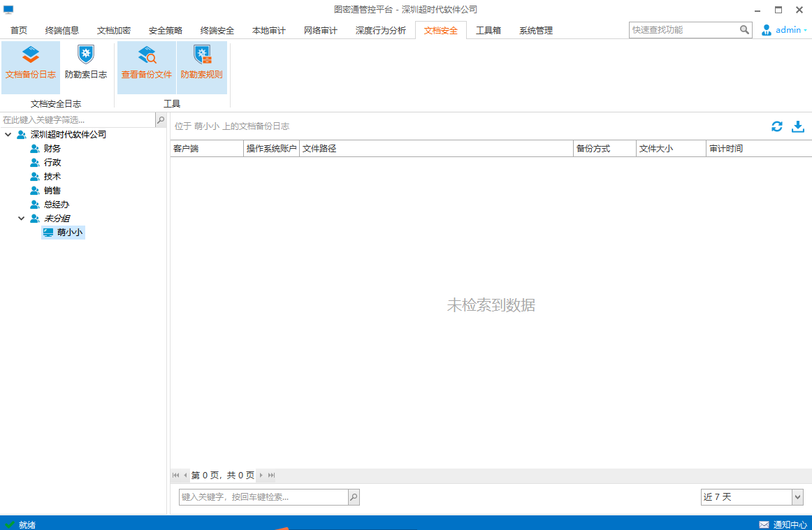Viewport: 812px width, 530px height.
Task: Open the 近 7 天 time range dropdown
Action: [797, 497]
